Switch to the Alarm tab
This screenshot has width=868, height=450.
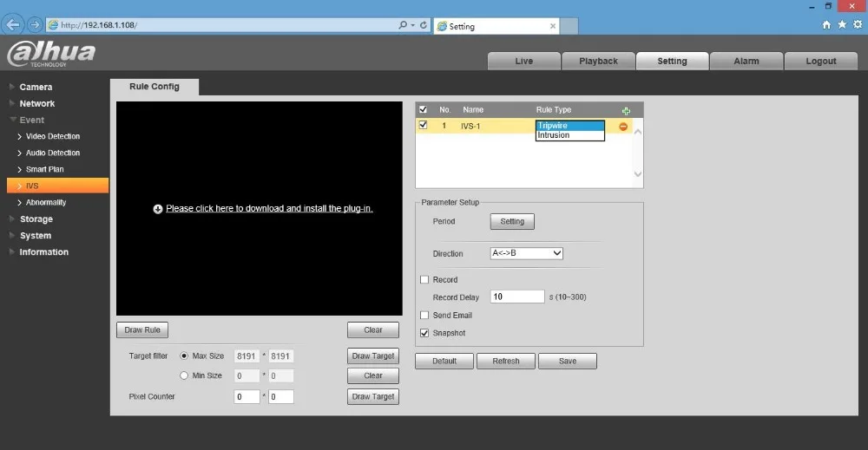[x=746, y=61]
